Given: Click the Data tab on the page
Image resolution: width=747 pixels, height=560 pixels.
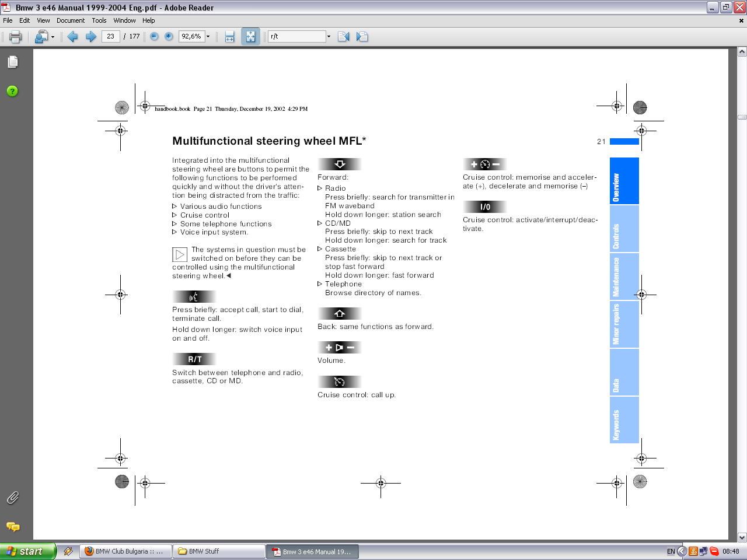Looking at the screenshot, I should click(624, 372).
